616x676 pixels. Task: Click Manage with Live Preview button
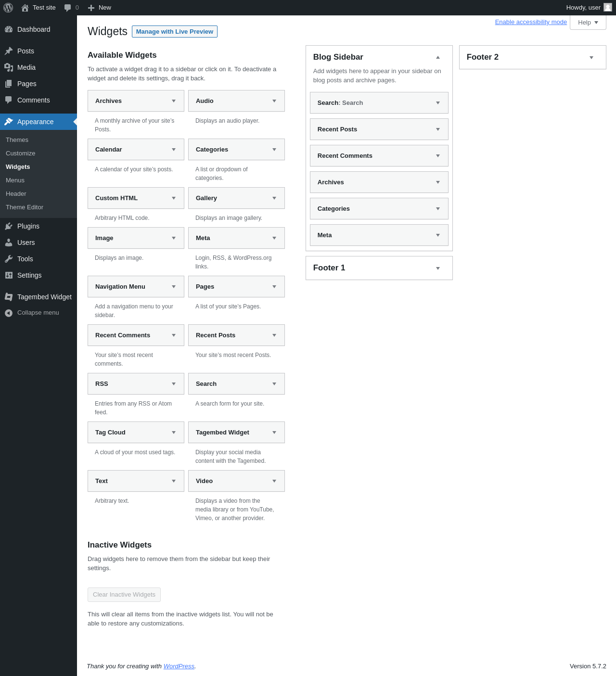pyautogui.click(x=175, y=31)
